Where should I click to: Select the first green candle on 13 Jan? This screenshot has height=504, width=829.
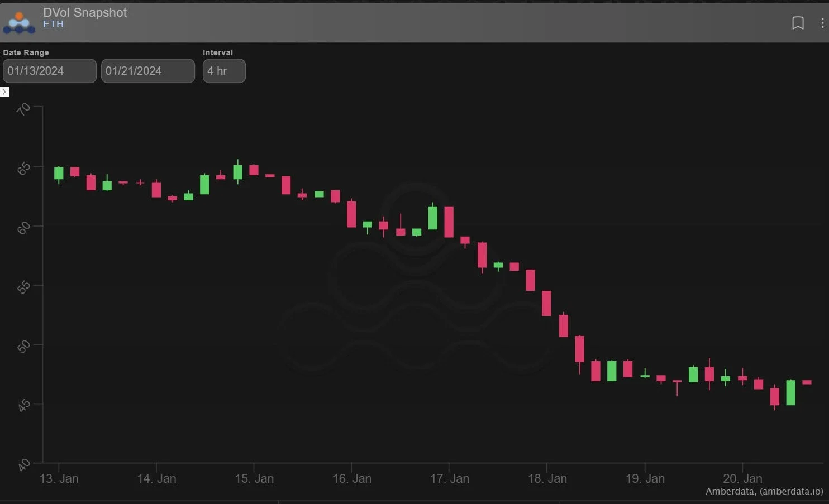coord(59,174)
